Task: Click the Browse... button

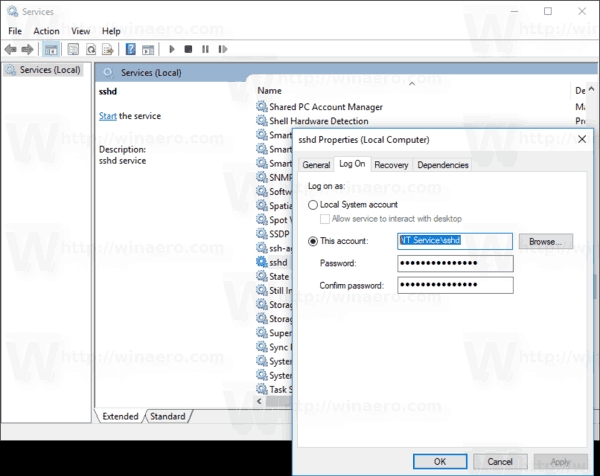Action: click(545, 241)
